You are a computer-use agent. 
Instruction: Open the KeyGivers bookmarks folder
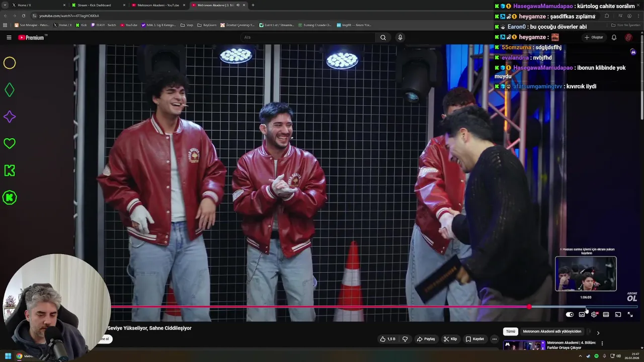tap(207, 25)
